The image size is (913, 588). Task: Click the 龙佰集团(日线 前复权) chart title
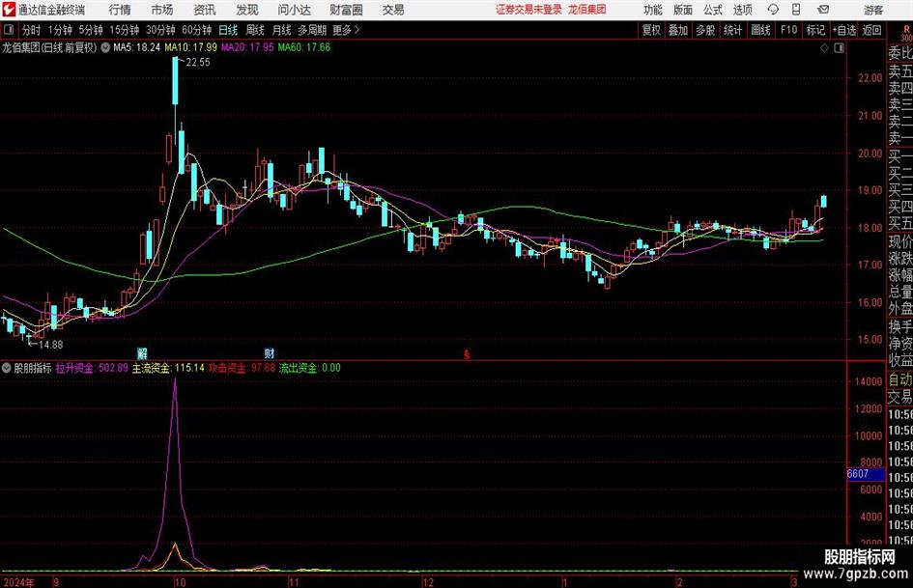[x=49, y=47]
